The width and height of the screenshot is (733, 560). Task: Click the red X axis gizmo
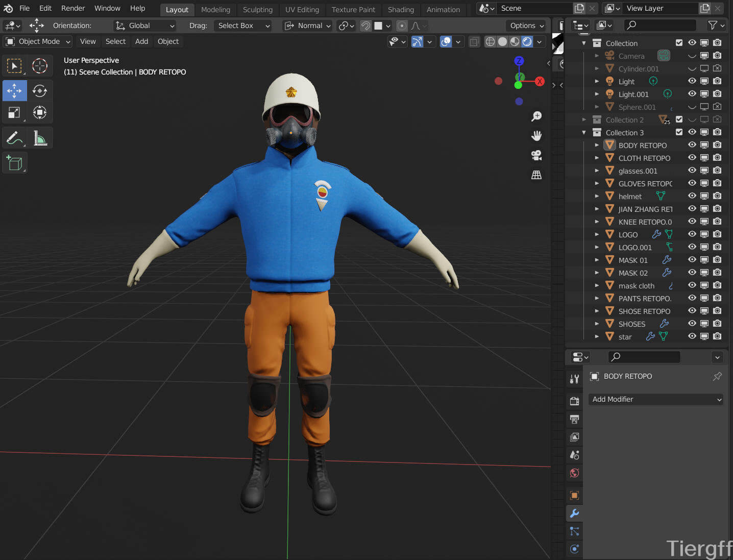point(540,82)
